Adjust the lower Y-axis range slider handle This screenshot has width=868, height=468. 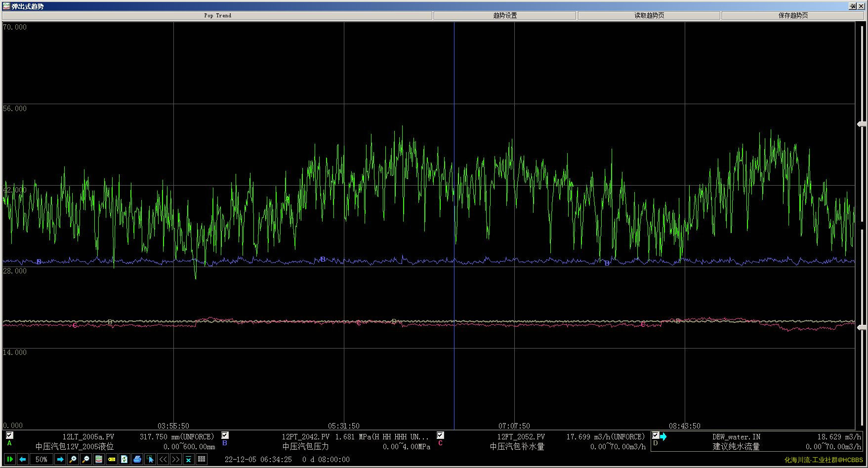pos(862,327)
